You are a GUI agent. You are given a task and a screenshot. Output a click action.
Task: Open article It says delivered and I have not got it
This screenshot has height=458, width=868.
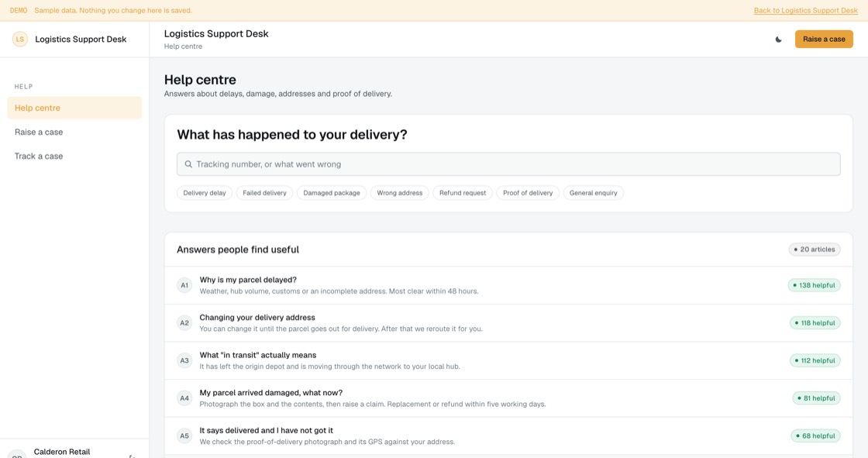[x=508, y=436]
